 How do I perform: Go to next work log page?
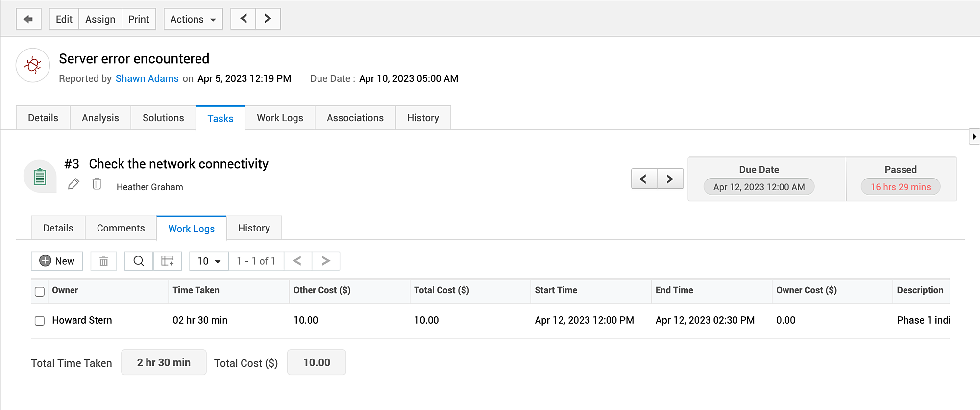[x=326, y=261]
